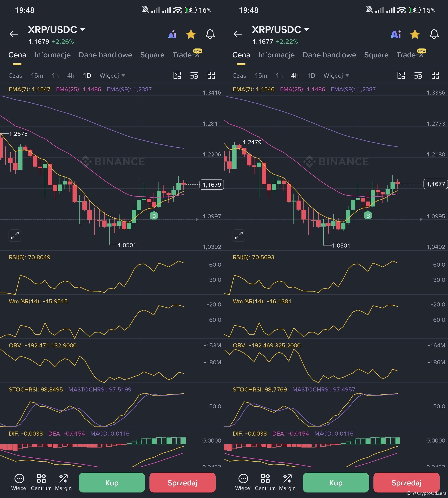Screen dimensions: 448x498
Task: Expand Więcej intervals dropdown in right screen
Action: [336, 76]
